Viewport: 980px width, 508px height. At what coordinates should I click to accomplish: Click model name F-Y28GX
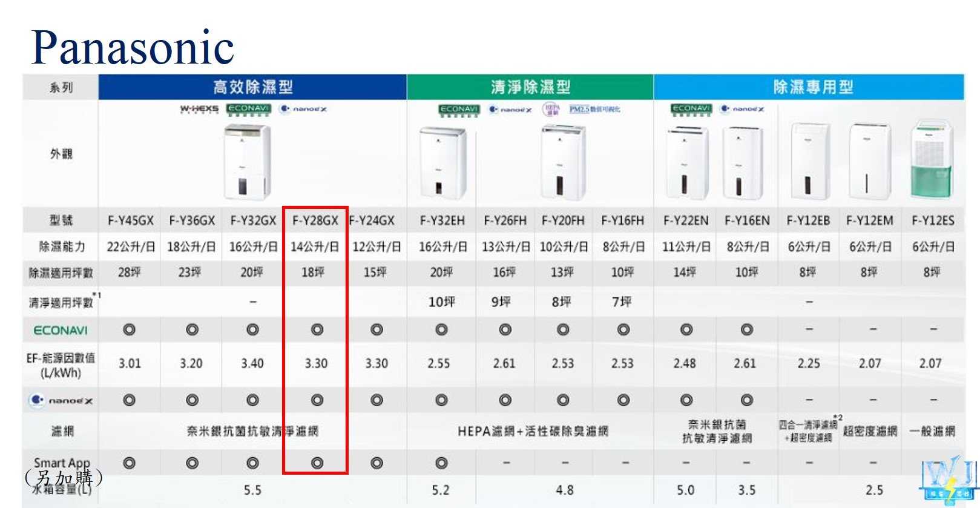315,221
